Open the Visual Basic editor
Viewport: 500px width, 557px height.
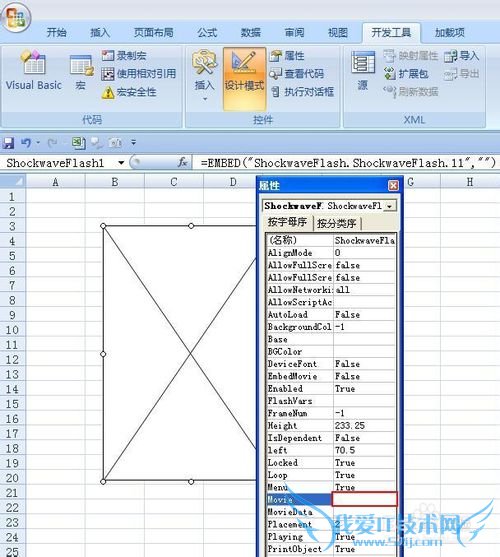click(34, 70)
